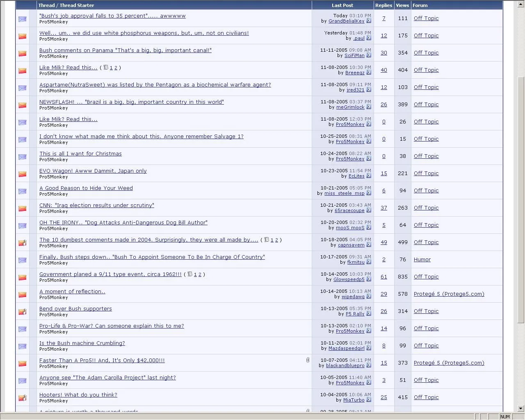Open the Protegé 5 (Protege5.com) forum
Viewport: 525px width, 420px height.
(449, 294)
